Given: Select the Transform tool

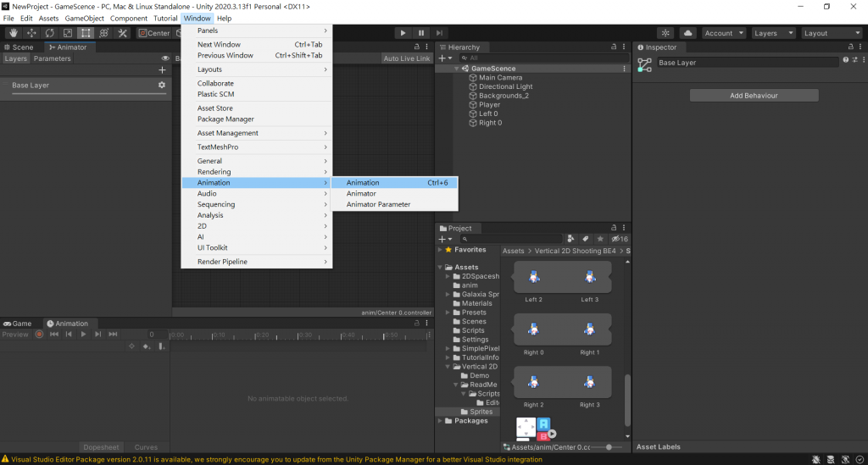Looking at the screenshot, I should click(x=103, y=33).
